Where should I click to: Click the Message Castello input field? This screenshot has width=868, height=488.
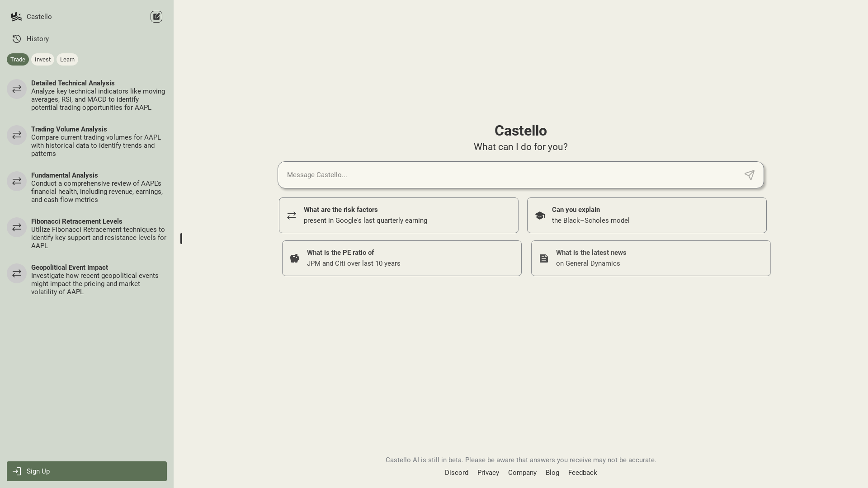coord(497,175)
